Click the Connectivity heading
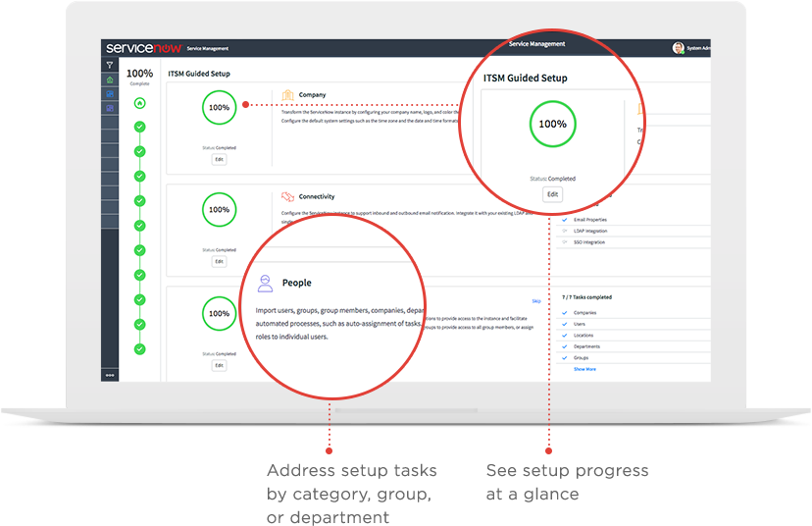This screenshot has height=526, width=812. point(317,196)
